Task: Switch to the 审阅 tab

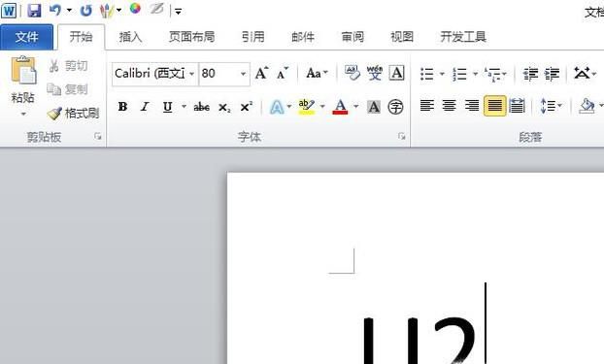Action: (352, 37)
